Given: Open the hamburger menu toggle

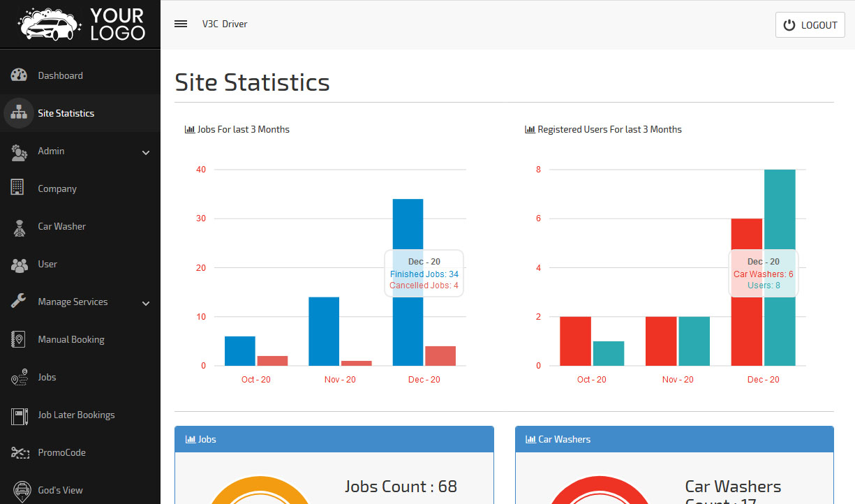Looking at the screenshot, I should (x=181, y=24).
